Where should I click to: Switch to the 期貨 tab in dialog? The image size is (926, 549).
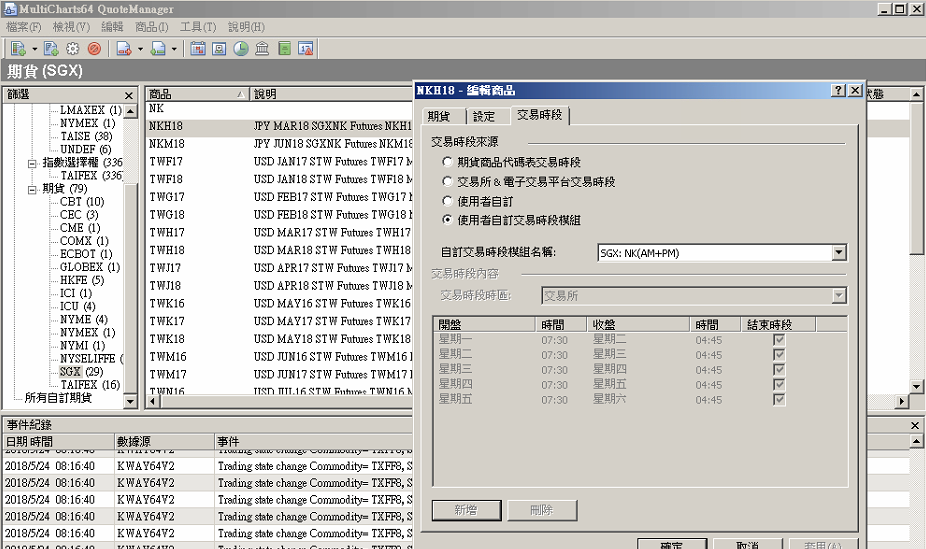tap(439, 116)
